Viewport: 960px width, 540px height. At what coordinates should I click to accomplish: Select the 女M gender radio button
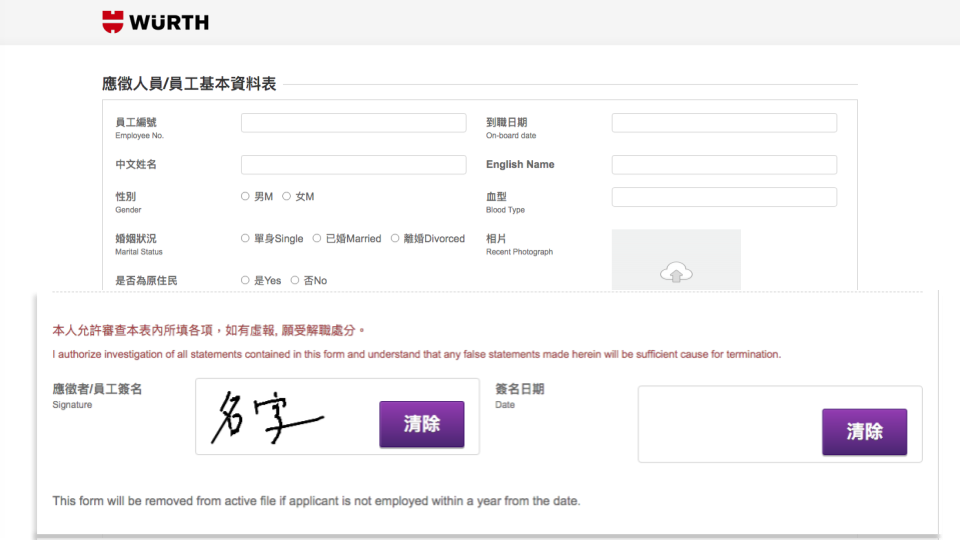[x=287, y=197]
